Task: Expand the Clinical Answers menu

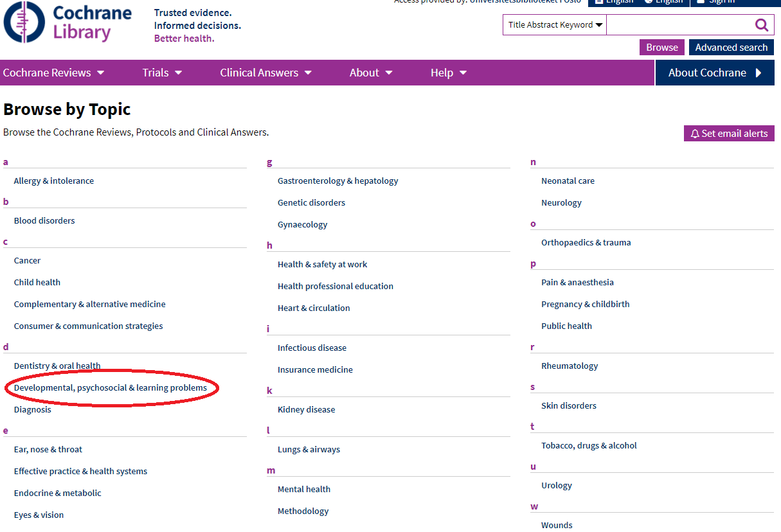Action: (265, 73)
